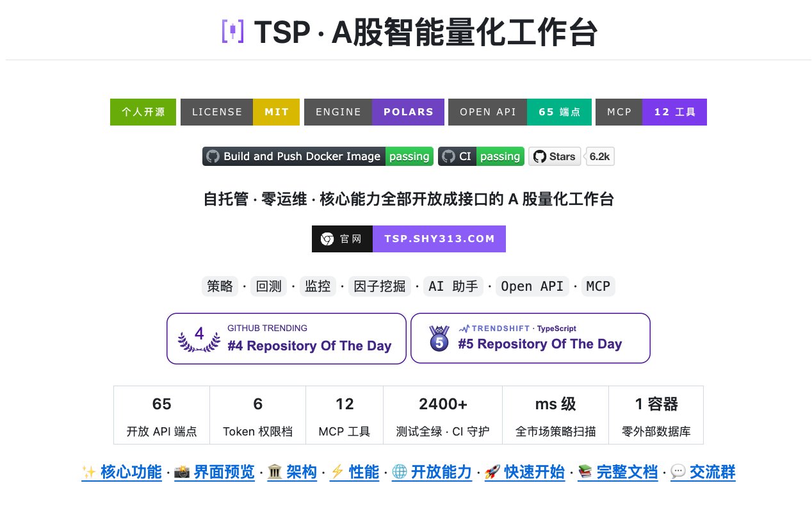812x506 pixels.
Task: Jump to 📚 完整文档 section
Action: pyautogui.click(x=618, y=473)
